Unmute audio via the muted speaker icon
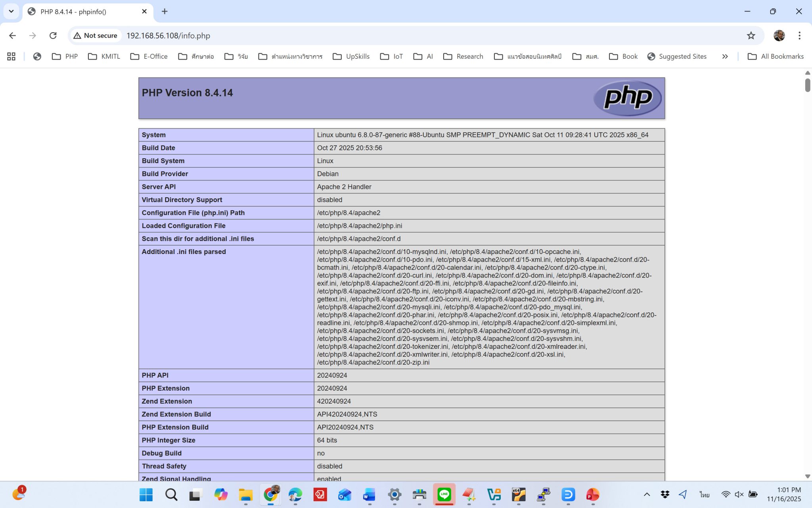Image resolution: width=812 pixels, height=508 pixels. tap(739, 495)
